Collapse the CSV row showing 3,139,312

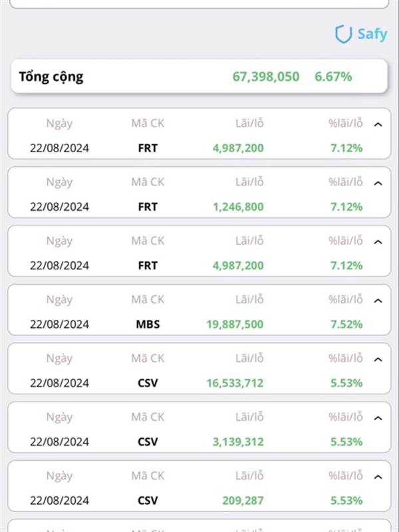point(378,418)
